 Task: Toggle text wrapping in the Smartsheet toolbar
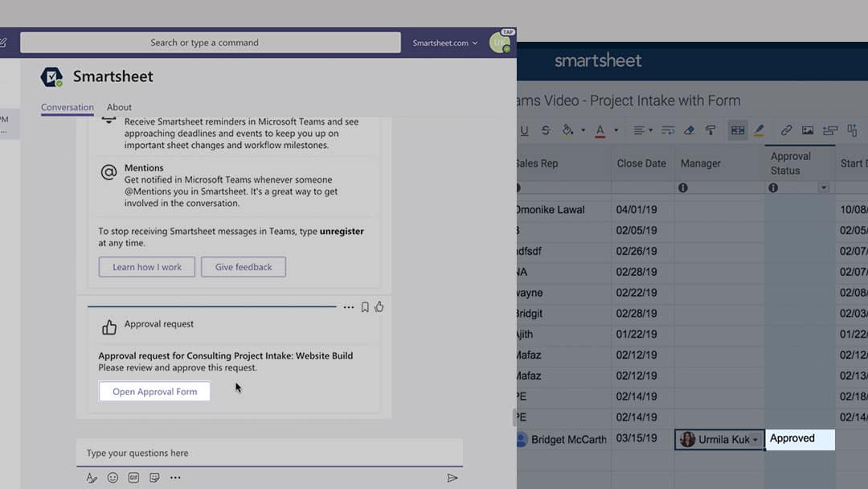(669, 129)
